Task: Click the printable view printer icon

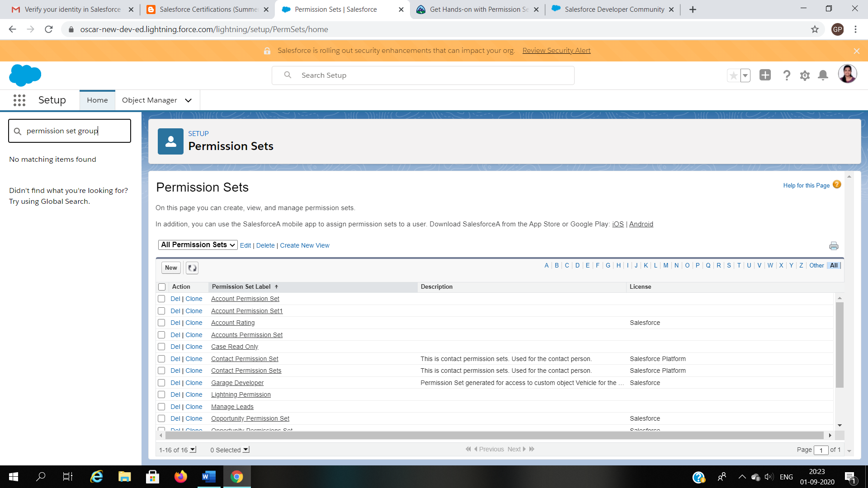Action: tap(834, 246)
